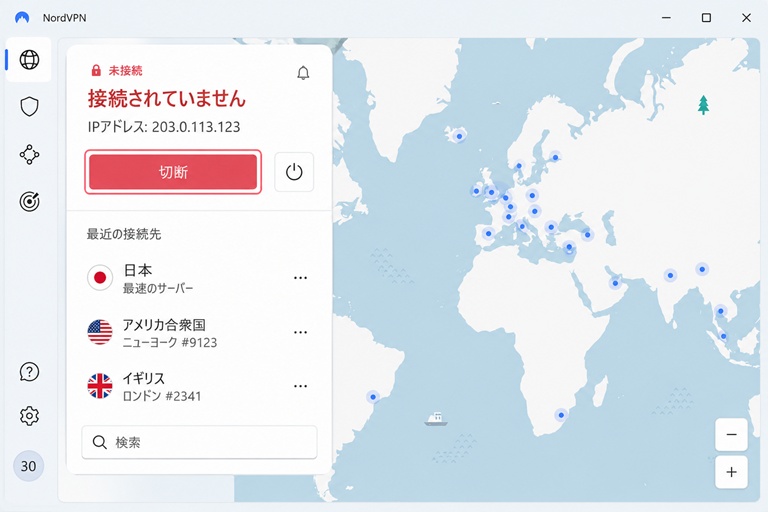
Task: Click the Brazil server dot on map
Action: point(373,397)
